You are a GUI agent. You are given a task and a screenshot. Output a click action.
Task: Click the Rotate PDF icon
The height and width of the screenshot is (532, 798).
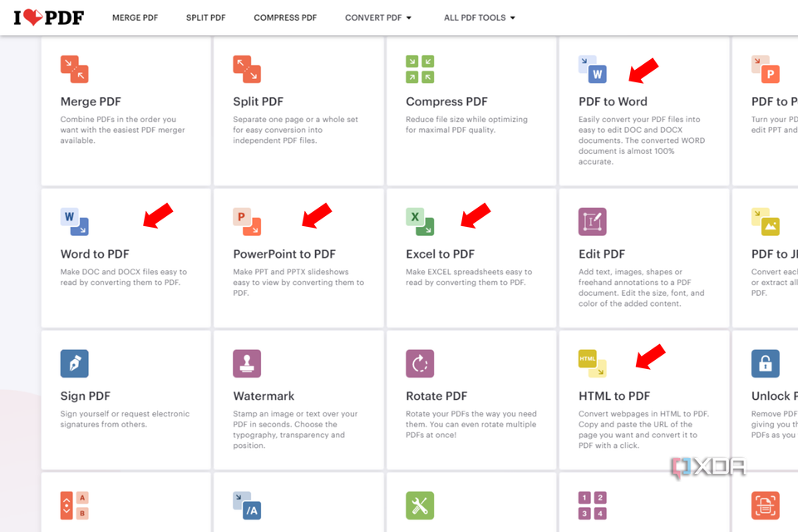click(x=420, y=363)
